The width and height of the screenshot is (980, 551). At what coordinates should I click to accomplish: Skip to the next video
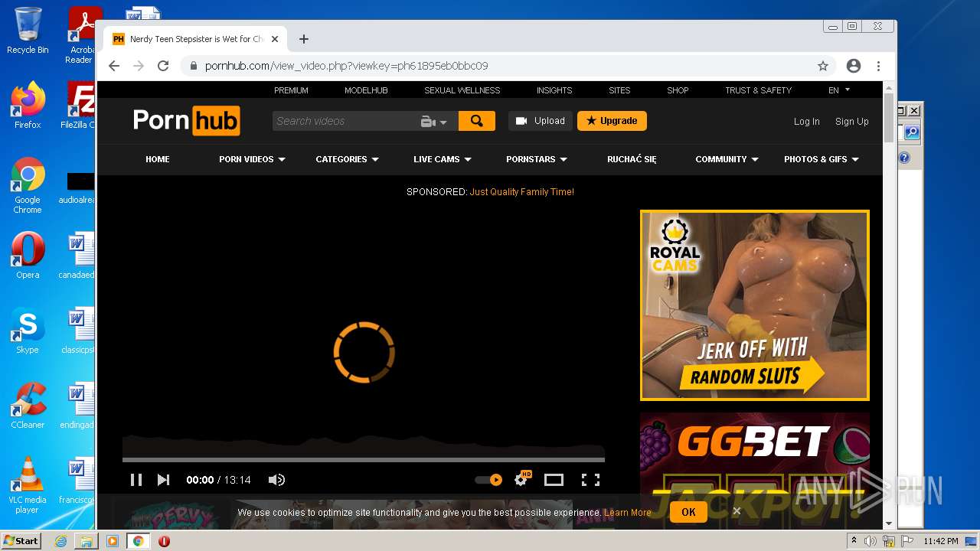click(x=163, y=480)
